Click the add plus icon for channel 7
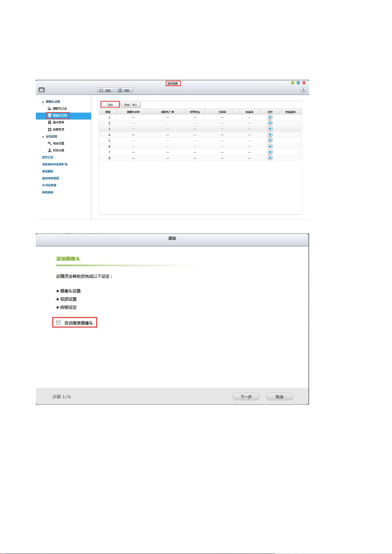 click(270, 152)
